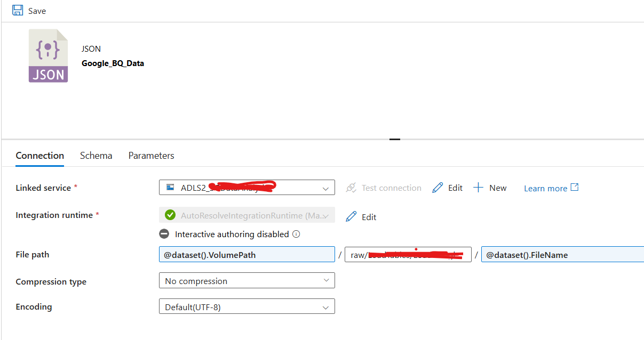The image size is (644, 340).
Task: Expand the Integration runtime selector
Action: point(326,215)
